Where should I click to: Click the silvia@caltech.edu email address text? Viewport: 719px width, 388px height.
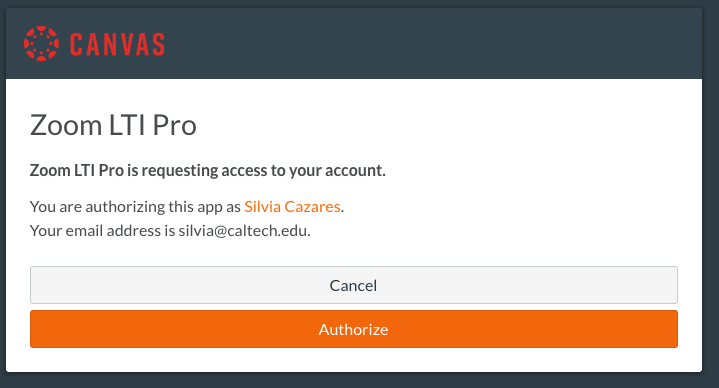pos(243,230)
